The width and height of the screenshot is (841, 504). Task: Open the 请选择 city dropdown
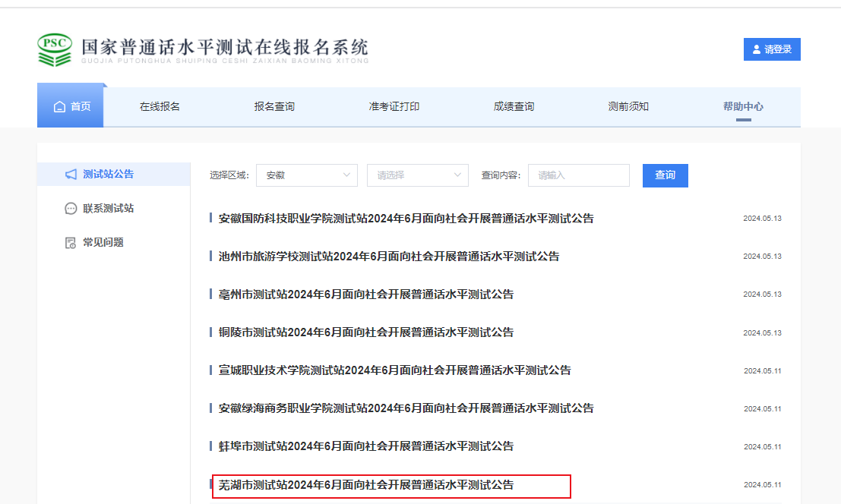tap(417, 175)
